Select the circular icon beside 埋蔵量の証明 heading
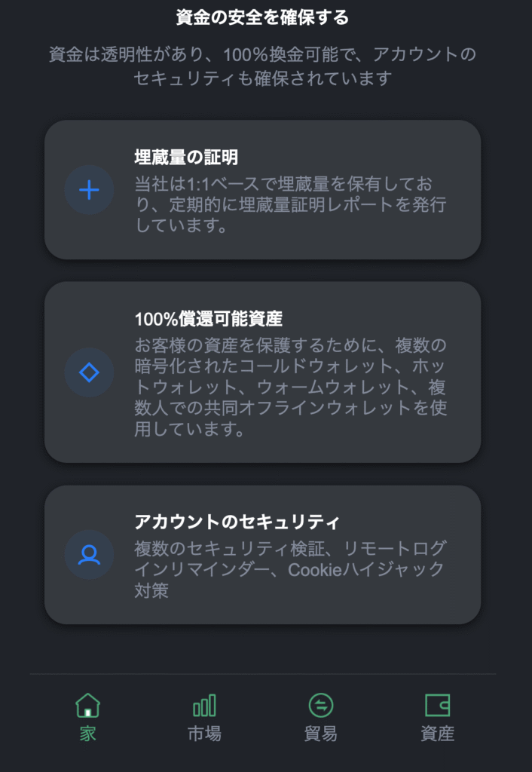Viewport: 532px width, 772px height. point(89,190)
